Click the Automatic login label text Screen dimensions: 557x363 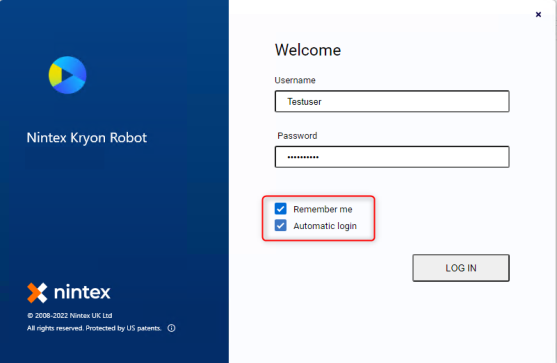(x=325, y=226)
